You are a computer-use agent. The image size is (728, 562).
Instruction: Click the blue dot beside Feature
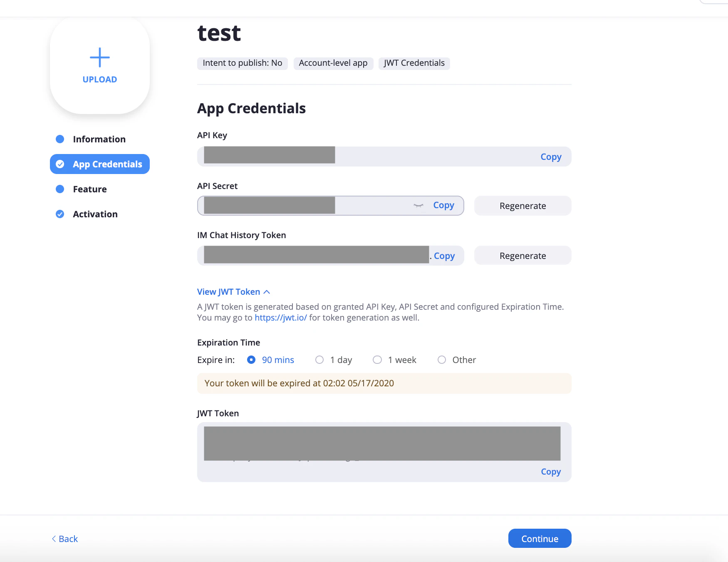click(60, 189)
